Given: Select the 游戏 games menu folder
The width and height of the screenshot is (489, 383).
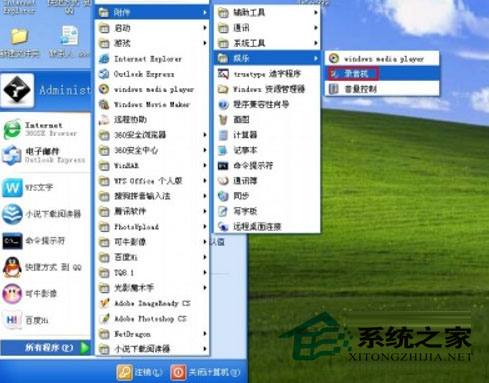Looking at the screenshot, I should tap(152, 43).
